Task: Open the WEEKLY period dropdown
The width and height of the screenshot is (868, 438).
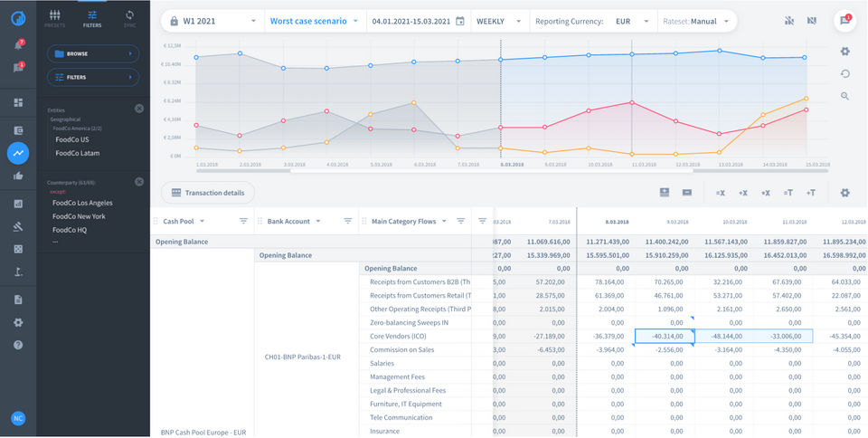Action: click(499, 21)
